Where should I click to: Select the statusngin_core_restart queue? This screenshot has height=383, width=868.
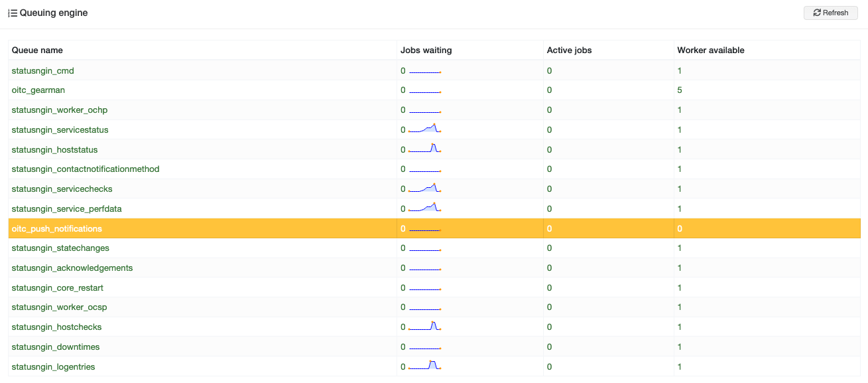[58, 287]
